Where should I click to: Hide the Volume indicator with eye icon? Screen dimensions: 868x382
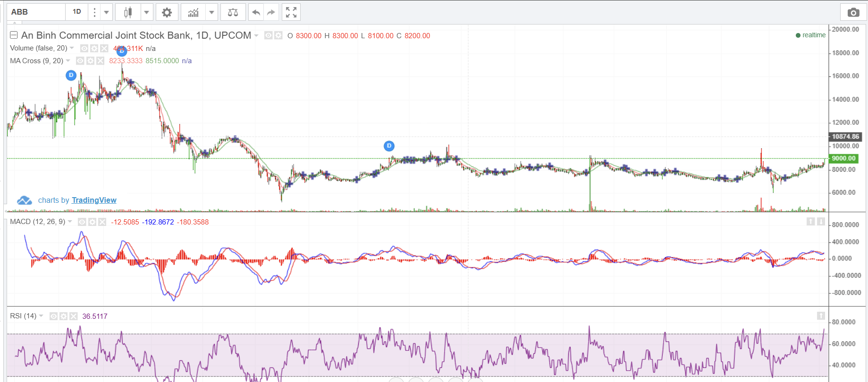pos(84,48)
